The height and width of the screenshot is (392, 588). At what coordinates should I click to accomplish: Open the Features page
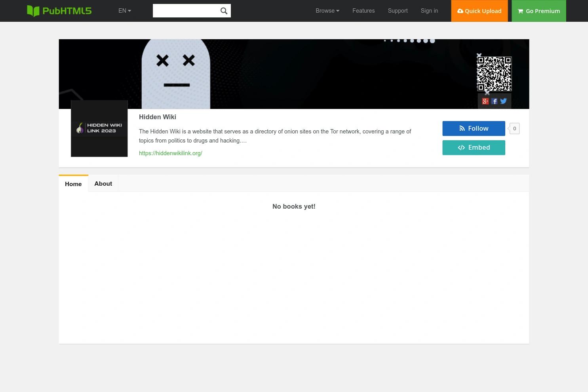363,11
